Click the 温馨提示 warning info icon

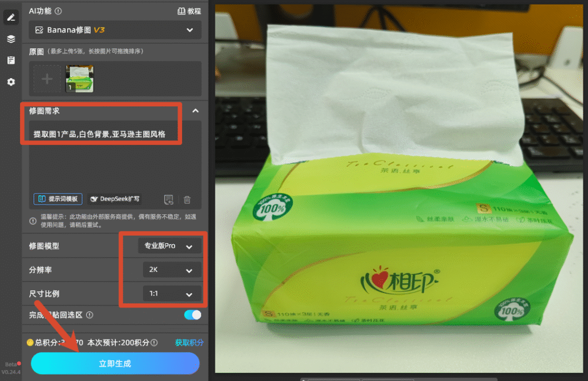click(33, 221)
